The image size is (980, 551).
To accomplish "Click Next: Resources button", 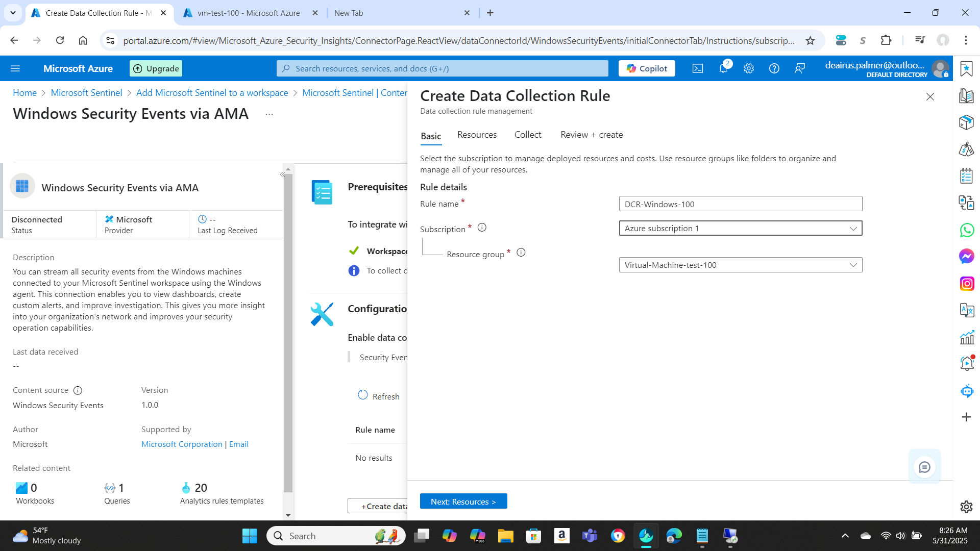I will coord(463,502).
